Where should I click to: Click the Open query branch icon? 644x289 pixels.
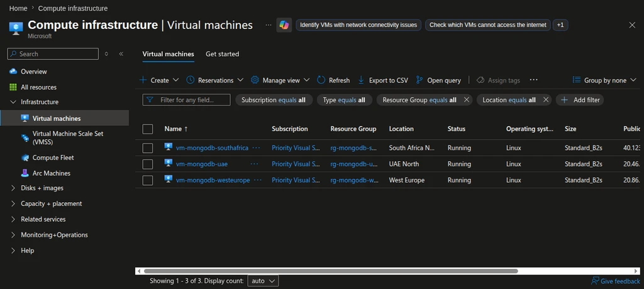pyautogui.click(x=419, y=80)
